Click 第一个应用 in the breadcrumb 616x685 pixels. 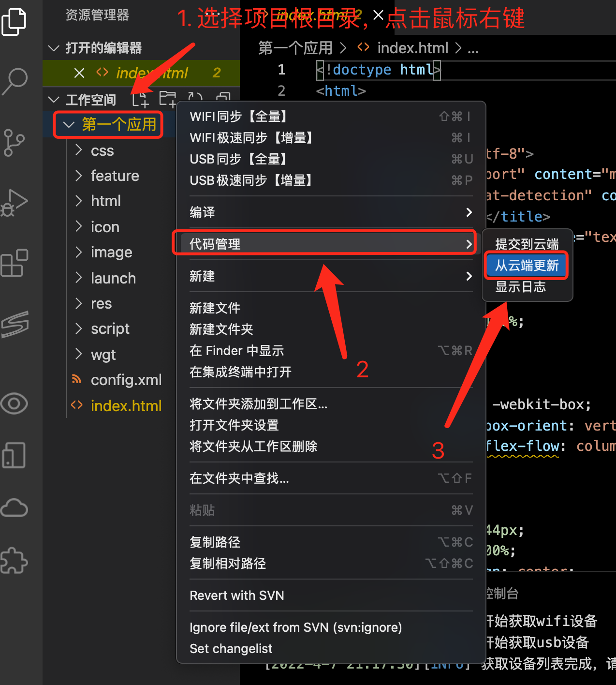coord(295,48)
